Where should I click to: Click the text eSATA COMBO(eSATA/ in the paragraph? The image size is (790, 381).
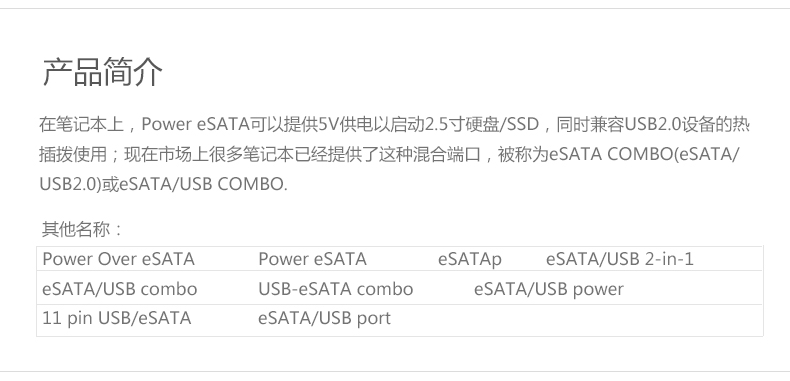click(x=644, y=154)
